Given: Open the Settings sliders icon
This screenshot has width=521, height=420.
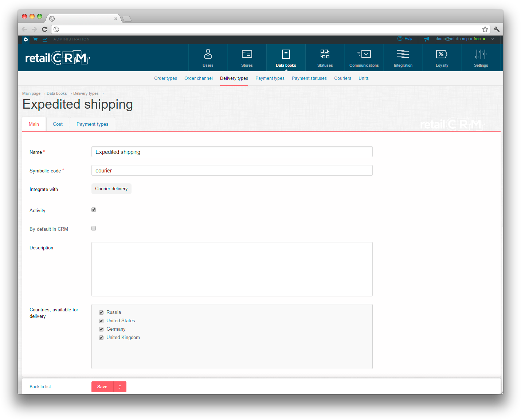Looking at the screenshot, I should [481, 54].
